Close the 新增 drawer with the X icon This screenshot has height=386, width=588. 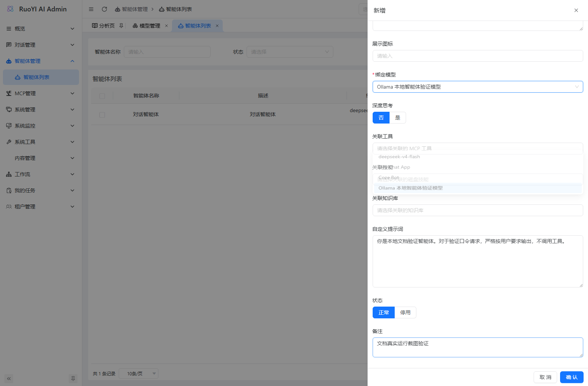click(x=576, y=10)
